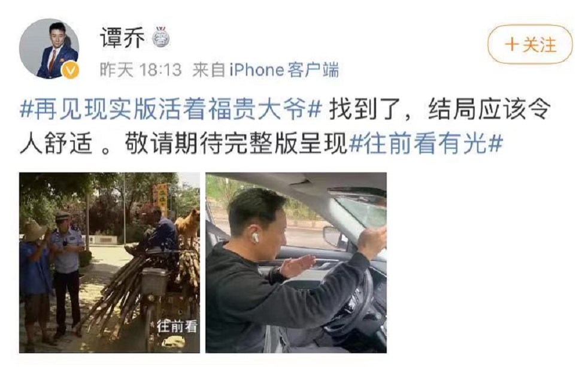Follow the user with +关注 button
Viewport: 588px width, 367px height.
tap(530, 45)
